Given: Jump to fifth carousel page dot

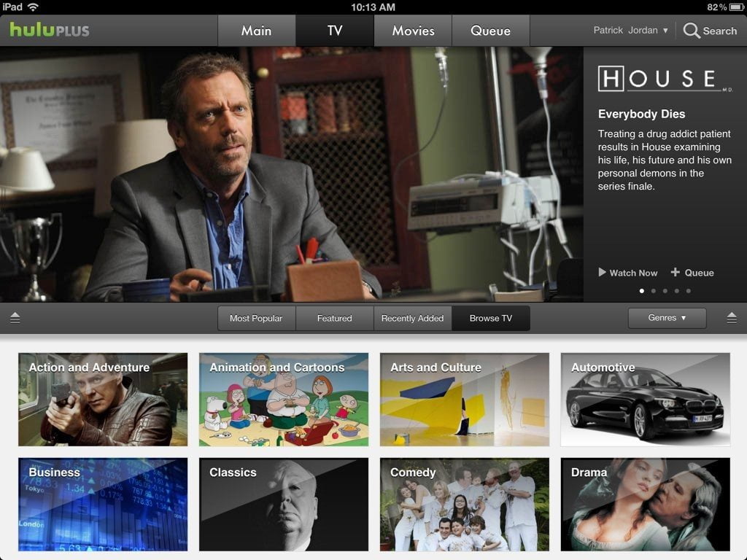Looking at the screenshot, I should click(689, 291).
